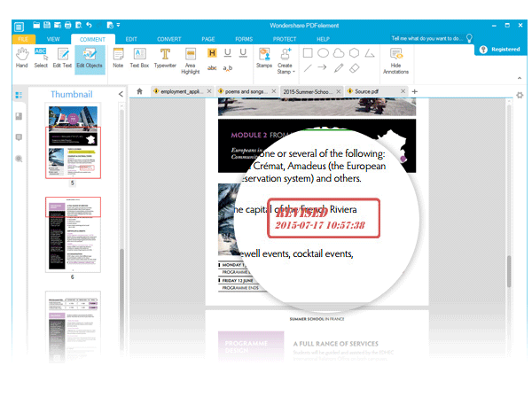The width and height of the screenshot is (532, 397).
Task: Use the Area Highlight tool
Action: (191, 61)
